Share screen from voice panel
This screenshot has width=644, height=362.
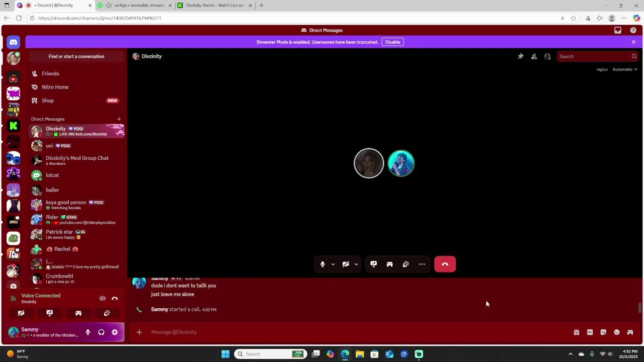pyautogui.click(x=50, y=313)
